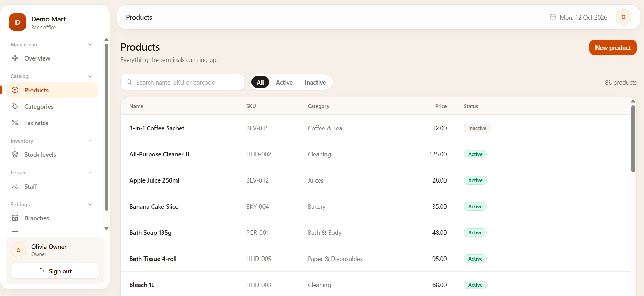Focus the product search field
The width and height of the screenshot is (644, 296).
click(x=182, y=82)
